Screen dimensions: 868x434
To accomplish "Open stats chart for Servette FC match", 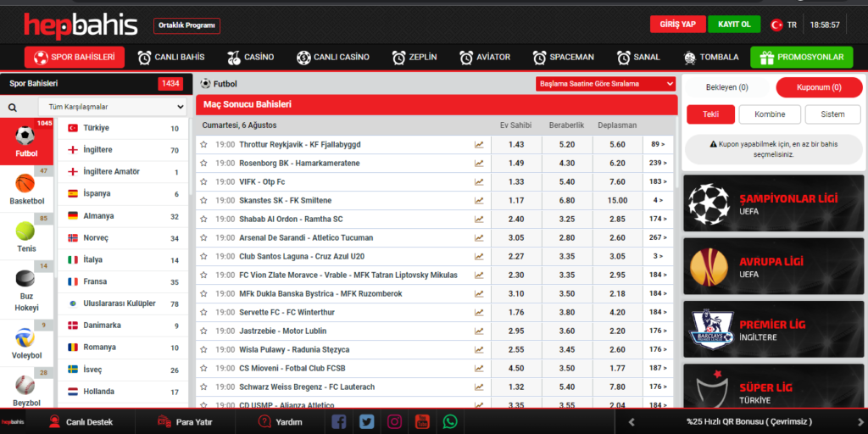I will click(479, 312).
